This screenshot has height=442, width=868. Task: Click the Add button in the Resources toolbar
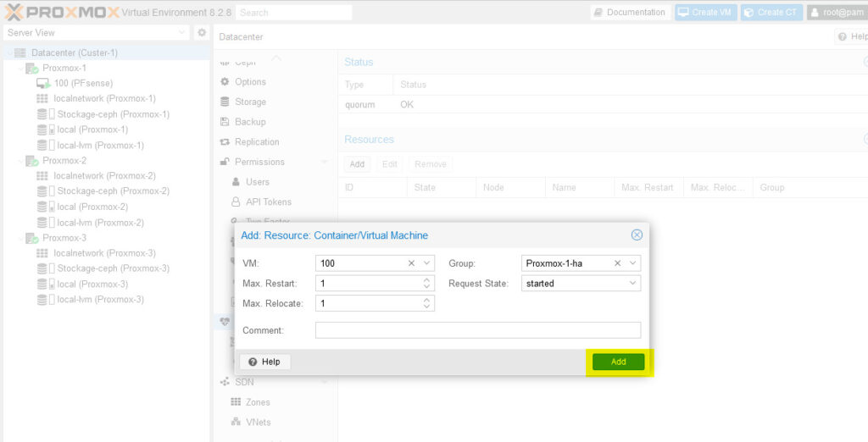tap(357, 164)
